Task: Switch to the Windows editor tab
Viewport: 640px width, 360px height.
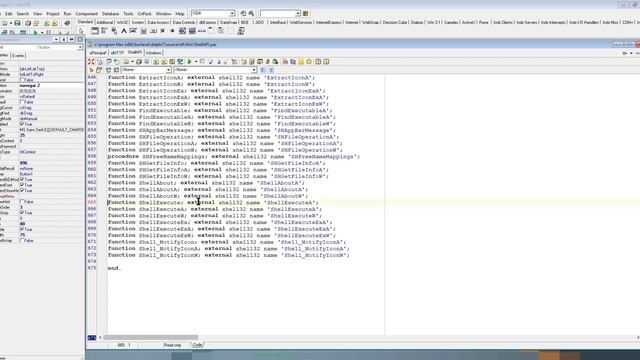Action: (153, 53)
